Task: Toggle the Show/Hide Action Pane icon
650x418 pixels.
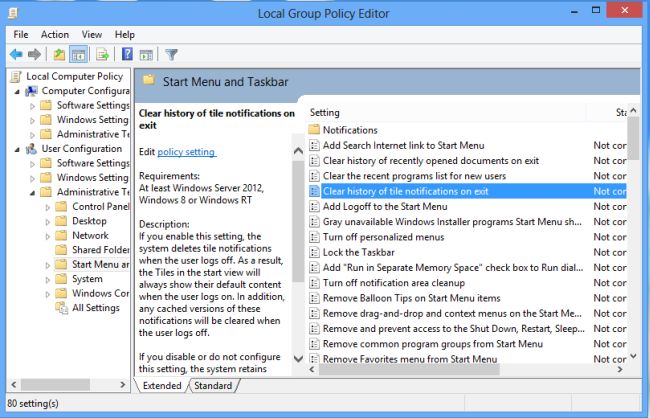Action: (146, 54)
